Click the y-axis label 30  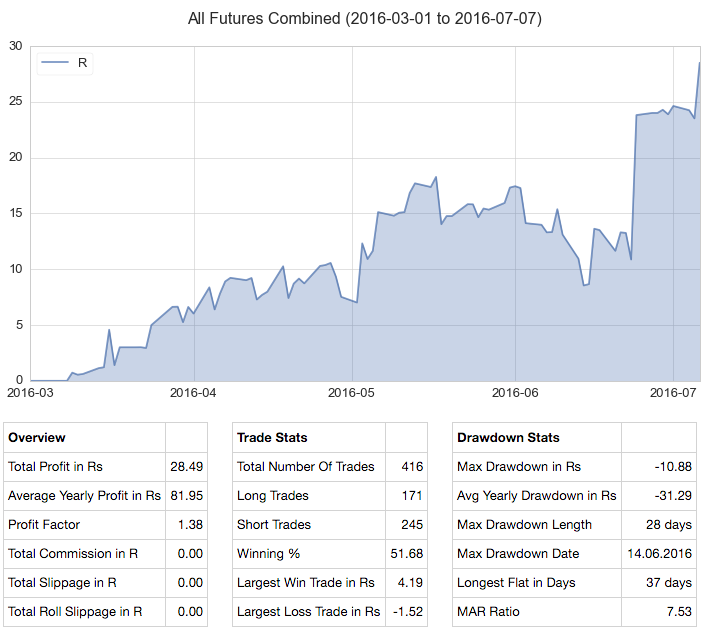coord(16,46)
